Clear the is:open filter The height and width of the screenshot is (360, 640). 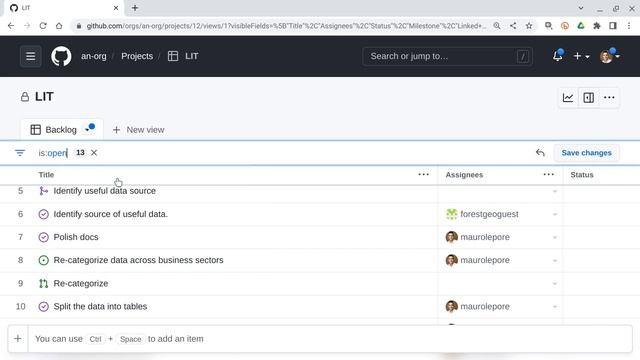pyautogui.click(x=94, y=153)
